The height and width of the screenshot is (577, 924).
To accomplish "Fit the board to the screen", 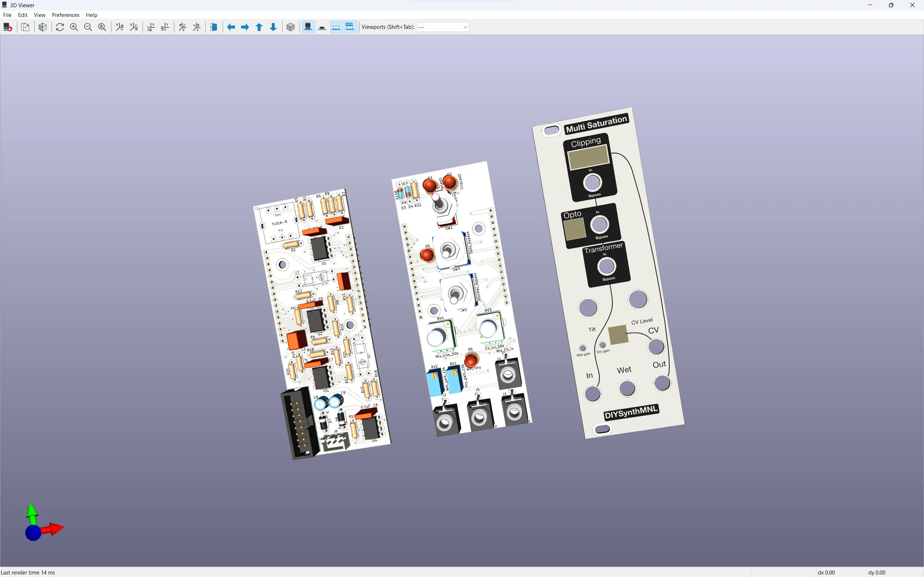I will pos(103,27).
